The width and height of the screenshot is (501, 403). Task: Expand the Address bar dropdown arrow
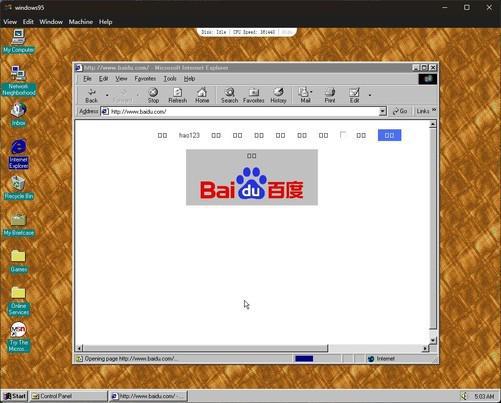click(383, 111)
